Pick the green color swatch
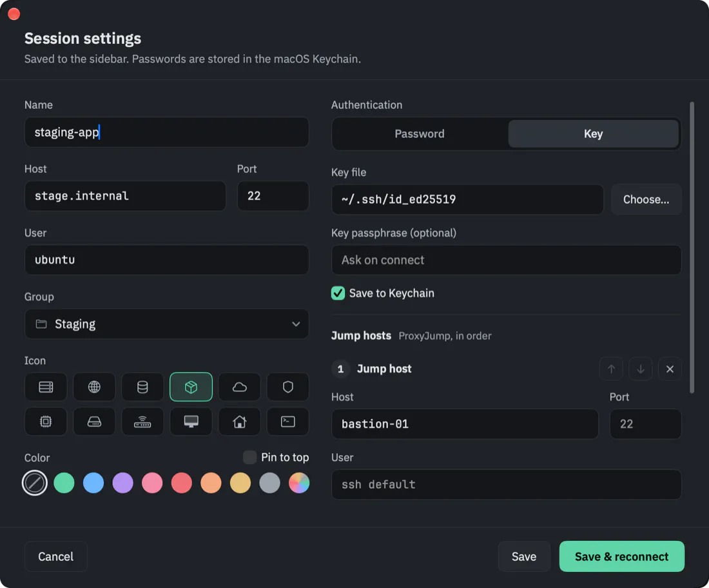The height and width of the screenshot is (588, 709). [64, 483]
